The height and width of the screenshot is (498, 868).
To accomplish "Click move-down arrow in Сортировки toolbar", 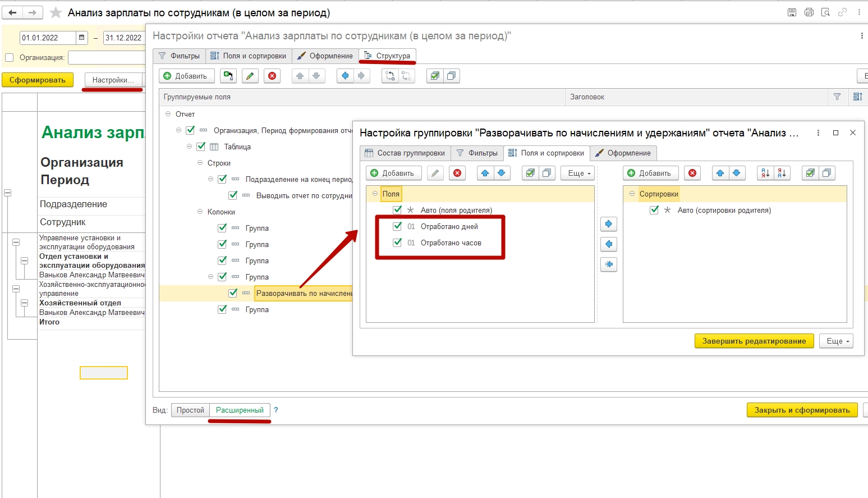I will click(736, 173).
